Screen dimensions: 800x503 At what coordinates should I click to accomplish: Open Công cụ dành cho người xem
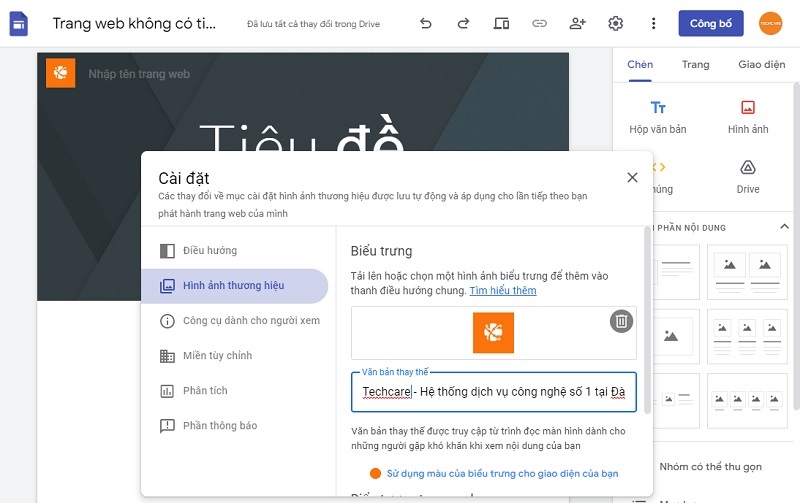point(235,321)
